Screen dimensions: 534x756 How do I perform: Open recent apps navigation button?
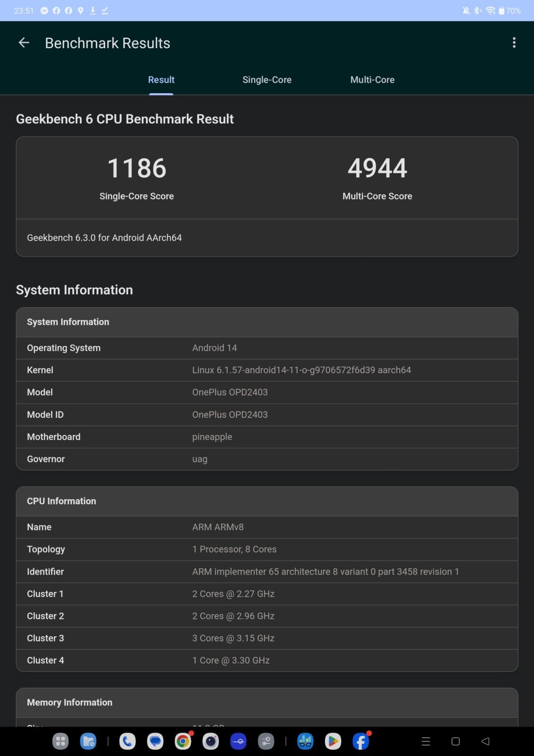click(425, 741)
